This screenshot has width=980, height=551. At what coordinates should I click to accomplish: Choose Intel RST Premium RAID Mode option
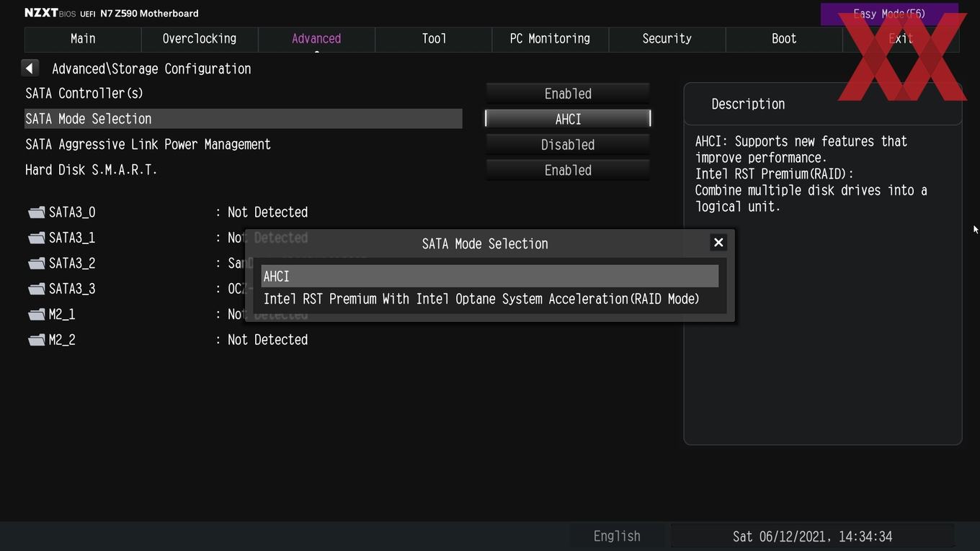490,299
